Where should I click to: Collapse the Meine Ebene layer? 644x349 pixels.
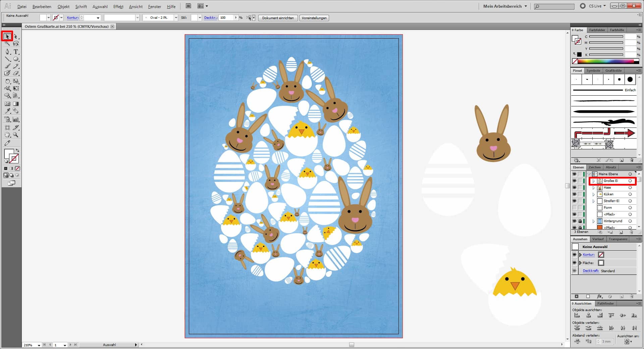click(x=589, y=174)
